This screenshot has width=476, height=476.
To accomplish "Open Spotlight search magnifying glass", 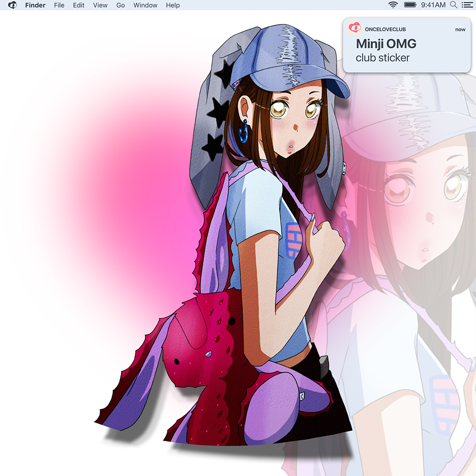I will pos(454,5).
